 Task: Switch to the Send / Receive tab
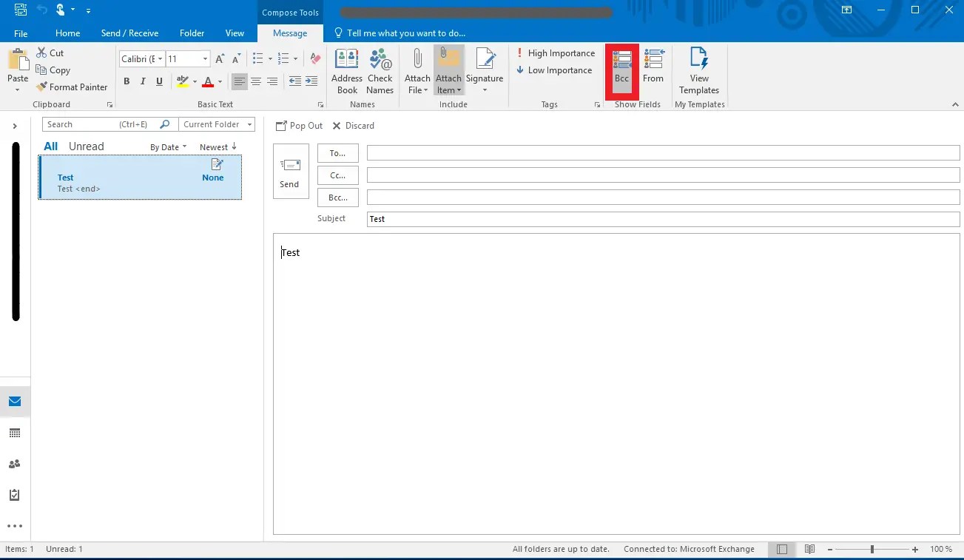coord(129,33)
